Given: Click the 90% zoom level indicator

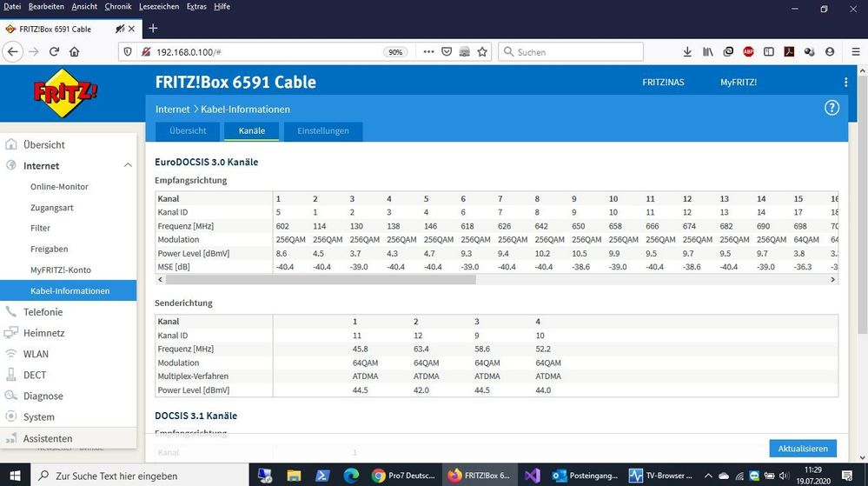Looking at the screenshot, I should (x=395, y=52).
